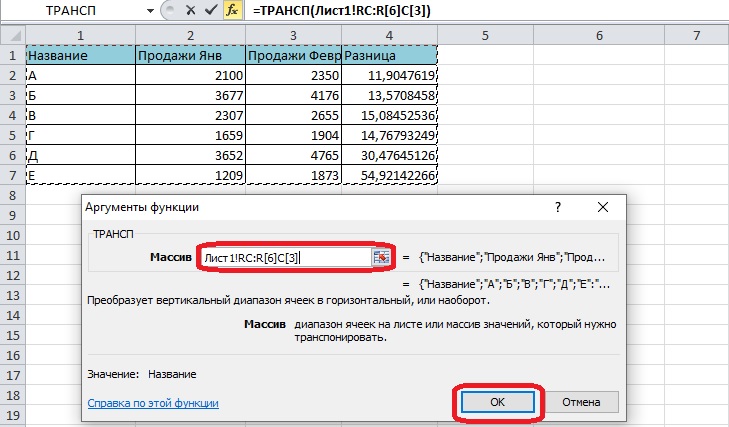The height and width of the screenshot is (427, 729).
Task: Select the name cell containing Д
Action: click(80, 155)
